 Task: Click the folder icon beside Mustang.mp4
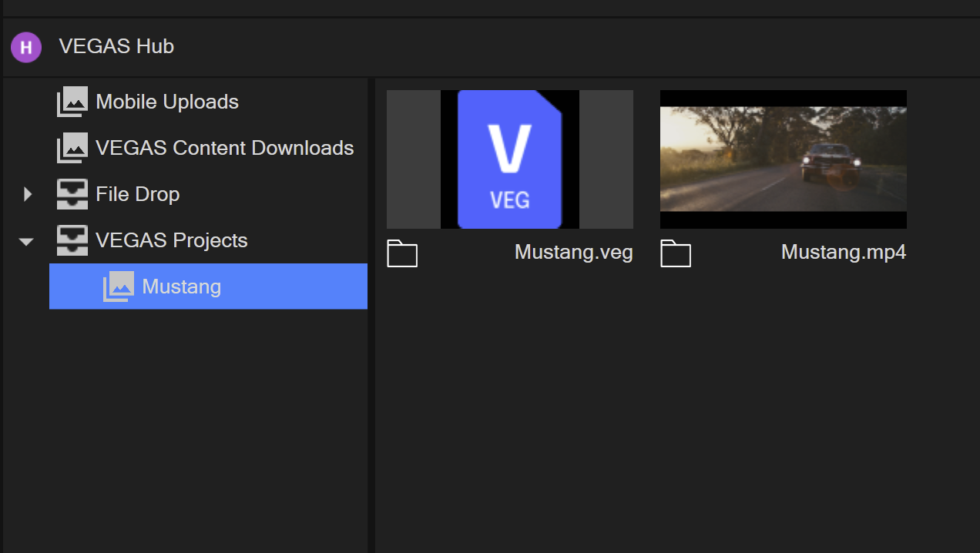[676, 253]
